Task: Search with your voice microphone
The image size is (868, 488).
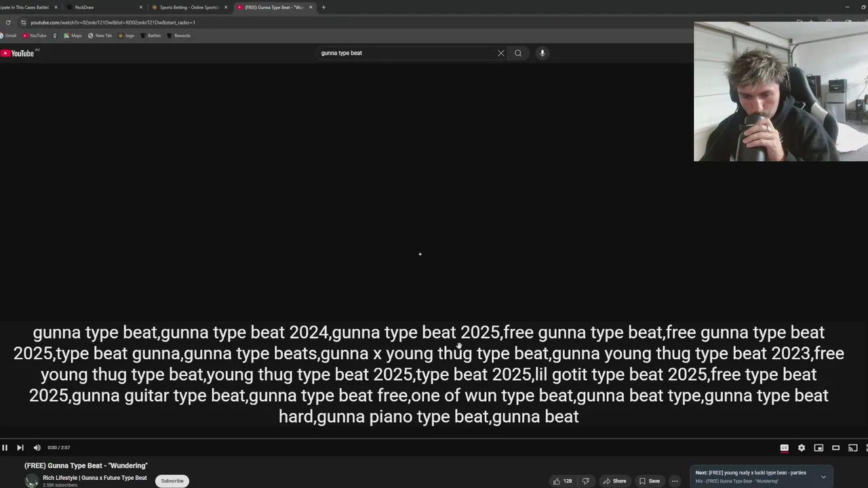Action: pos(542,53)
